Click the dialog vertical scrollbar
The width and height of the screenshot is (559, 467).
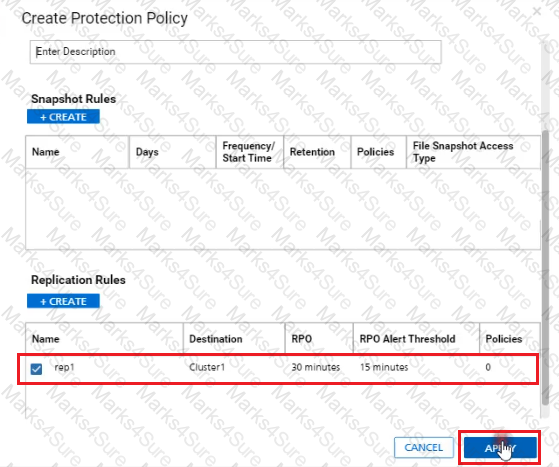click(545, 267)
